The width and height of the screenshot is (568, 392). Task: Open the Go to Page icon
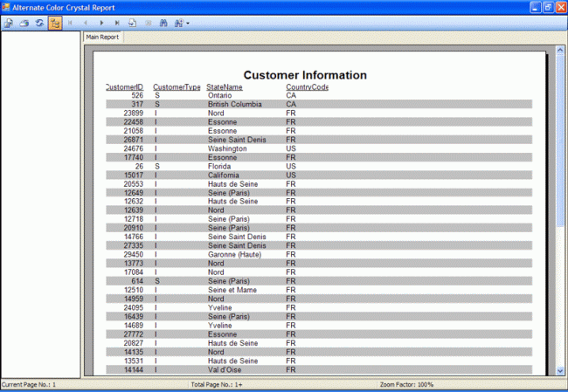(x=133, y=24)
